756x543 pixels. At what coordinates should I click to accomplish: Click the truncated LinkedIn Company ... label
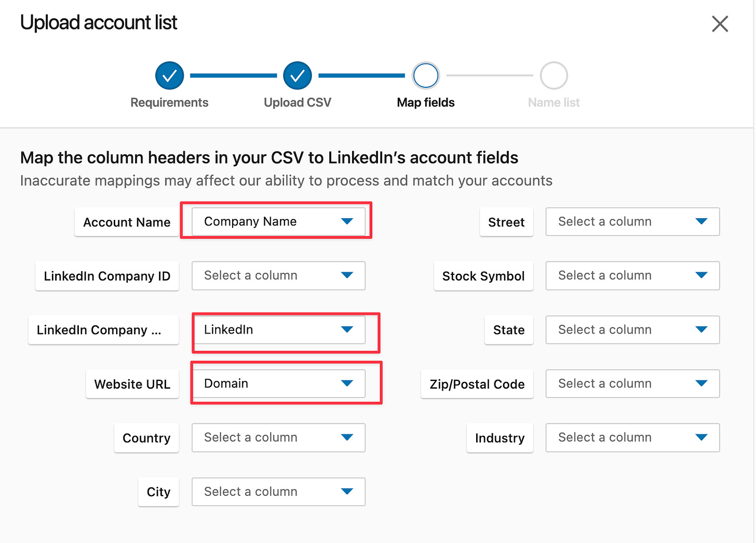tap(103, 330)
